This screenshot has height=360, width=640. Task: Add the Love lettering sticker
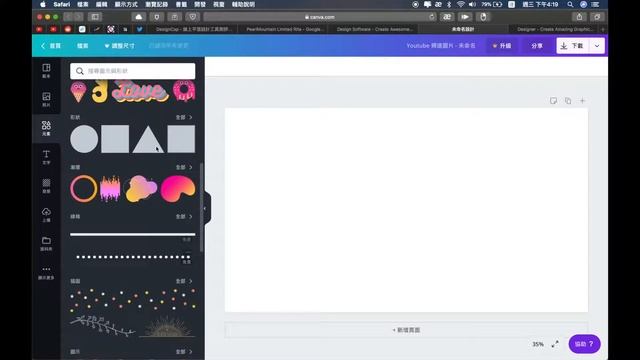tap(140, 91)
